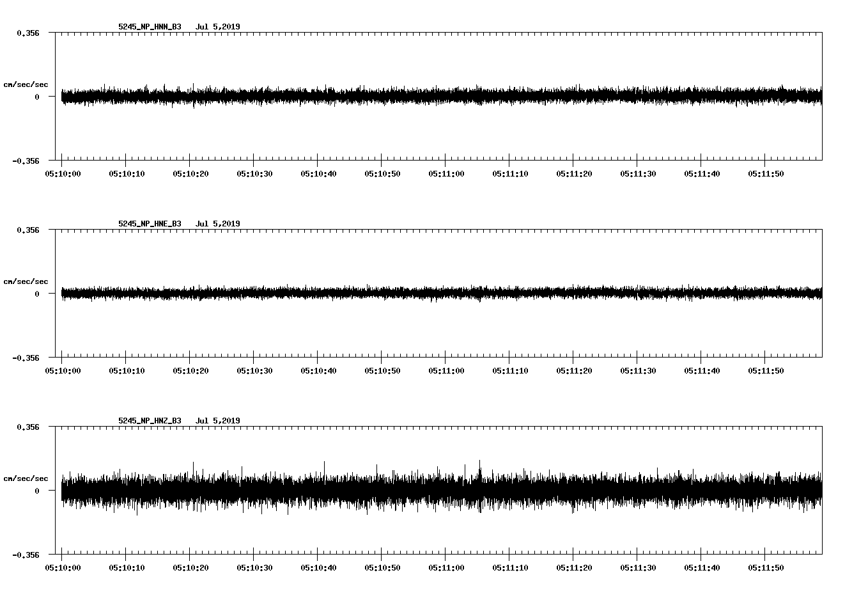
Task: Click the 05:11:30 time label under the HNZ plot
Action: pos(638,567)
